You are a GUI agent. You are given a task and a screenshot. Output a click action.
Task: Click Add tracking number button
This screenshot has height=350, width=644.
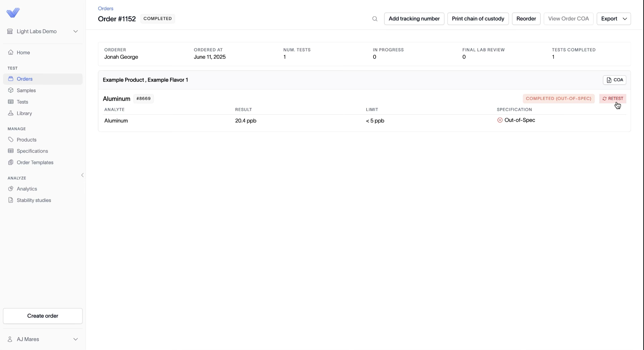click(x=414, y=19)
